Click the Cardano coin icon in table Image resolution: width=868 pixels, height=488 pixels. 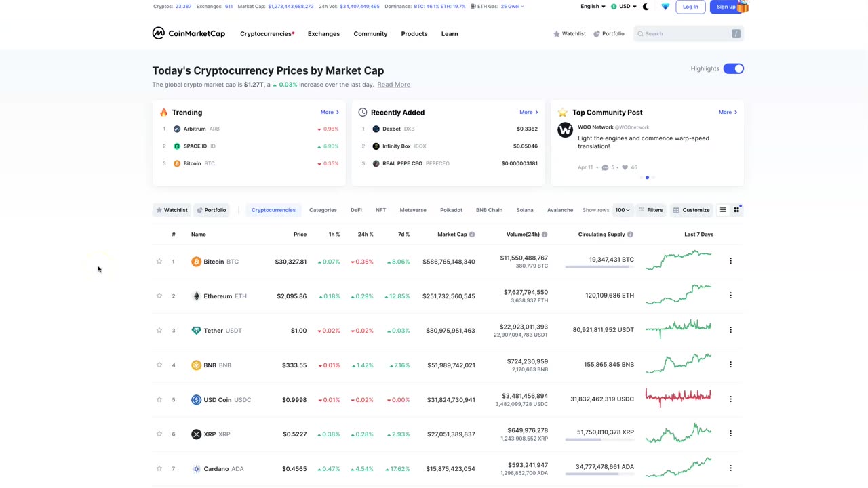[196, 469]
